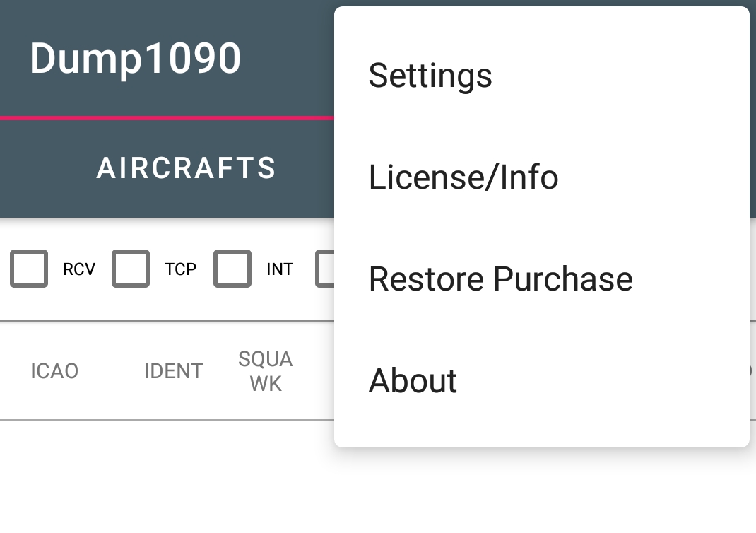
Task: Click Restore Purchase in the menu
Action: [500, 279]
